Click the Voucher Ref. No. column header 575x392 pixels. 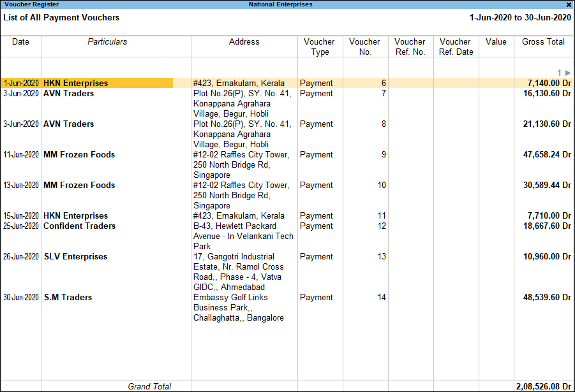point(410,46)
